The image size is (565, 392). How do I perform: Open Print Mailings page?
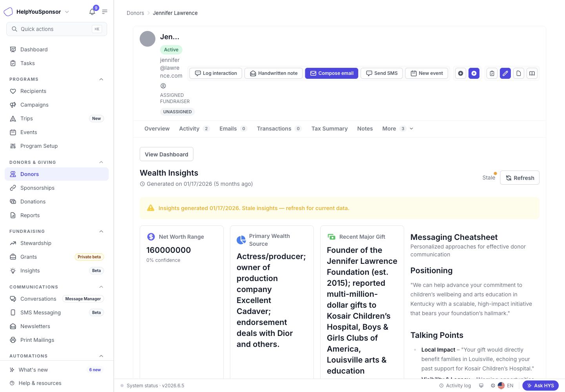coord(56,340)
